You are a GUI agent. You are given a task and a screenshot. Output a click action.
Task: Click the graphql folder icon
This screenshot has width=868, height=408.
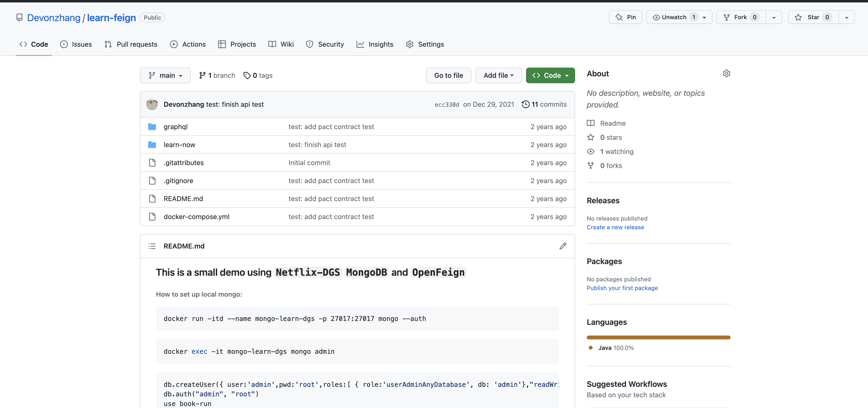click(x=152, y=126)
